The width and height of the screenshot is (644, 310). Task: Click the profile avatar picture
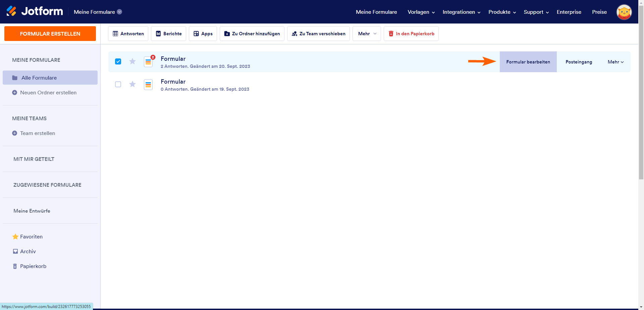pos(624,12)
